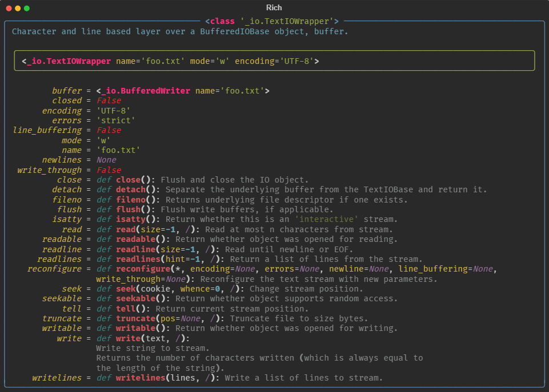Image resolution: width=549 pixels, height=392 pixels.
Task: Click the 'def detach()' signature
Action: point(128,190)
